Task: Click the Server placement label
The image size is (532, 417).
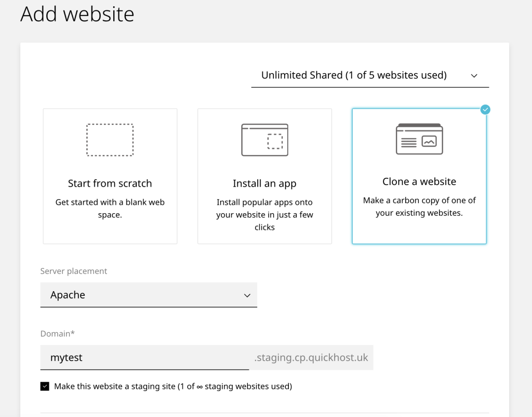Action: click(74, 271)
